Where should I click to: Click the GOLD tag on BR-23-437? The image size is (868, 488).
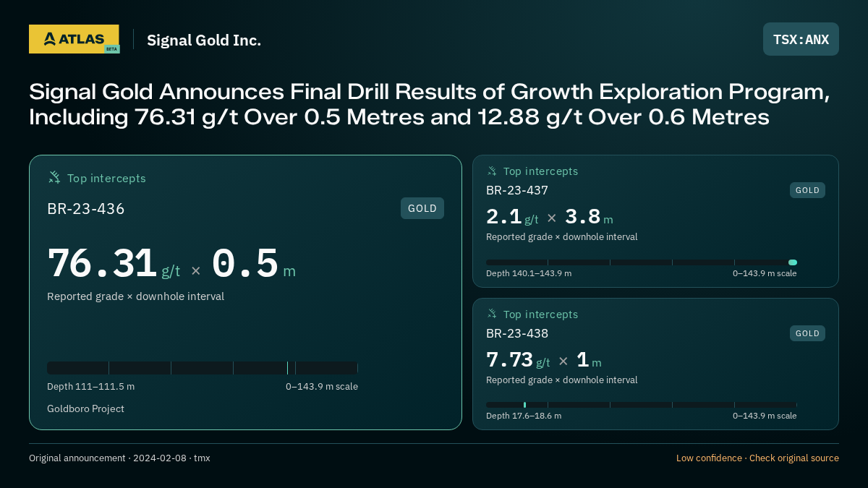pyautogui.click(x=807, y=190)
